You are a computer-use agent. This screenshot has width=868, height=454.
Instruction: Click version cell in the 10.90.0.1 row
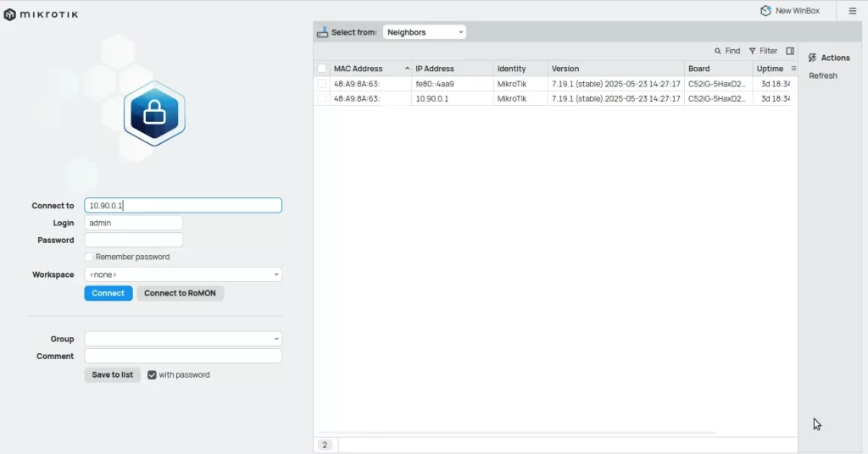point(615,98)
